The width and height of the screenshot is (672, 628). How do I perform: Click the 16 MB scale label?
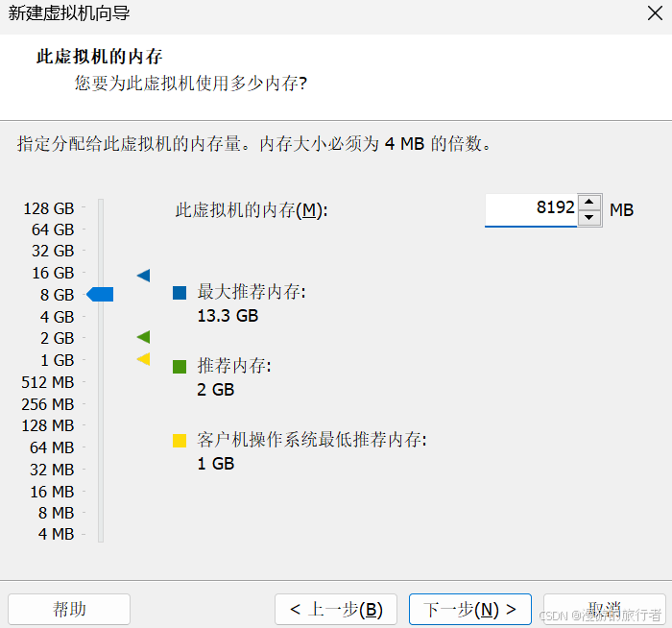52,492
